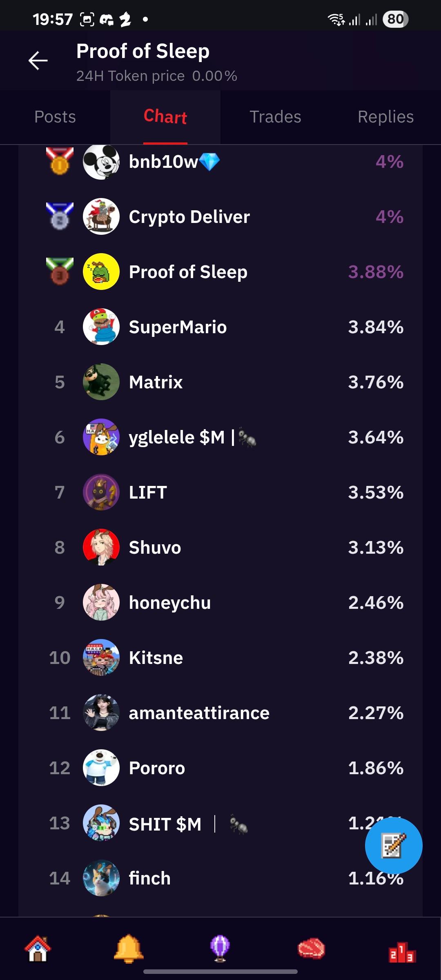Open notifications bell icon
The width and height of the screenshot is (441, 980).
click(129, 948)
